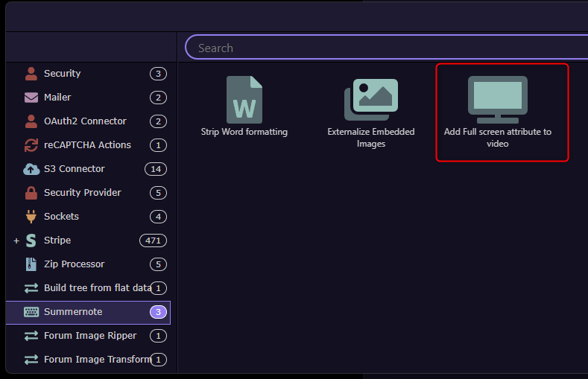Click the Strip Word formatting document icon
The image size is (588, 379).
click(244, 100)
